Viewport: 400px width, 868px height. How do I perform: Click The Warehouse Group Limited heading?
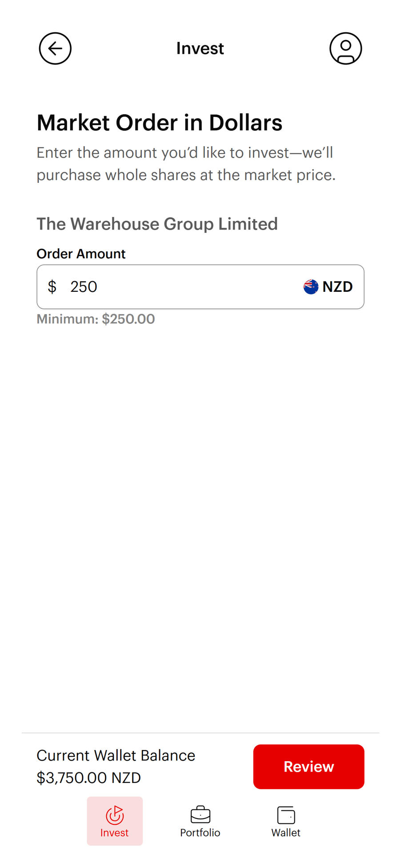[x=157, y=224]
